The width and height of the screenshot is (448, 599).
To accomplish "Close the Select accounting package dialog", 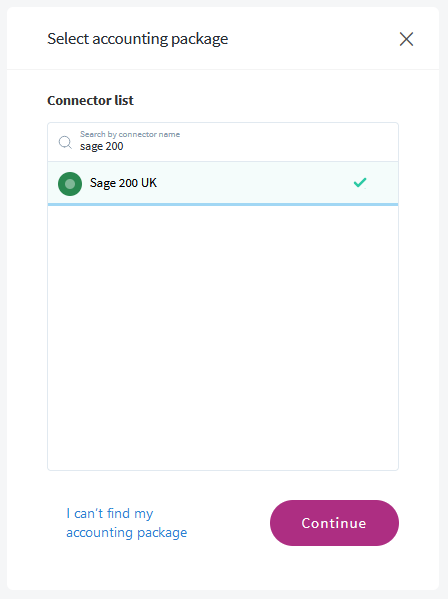I will pyautogui.click(x=406, y=39).
